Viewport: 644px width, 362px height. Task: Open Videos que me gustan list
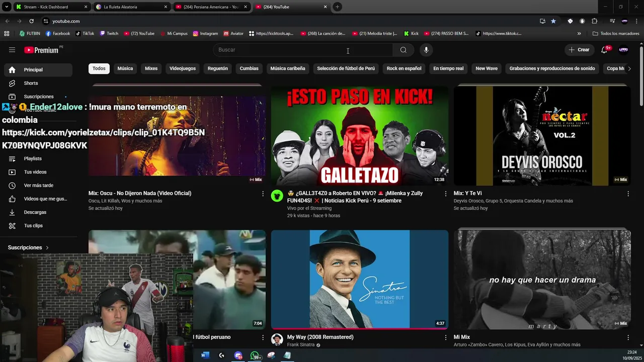pos(38,199)
